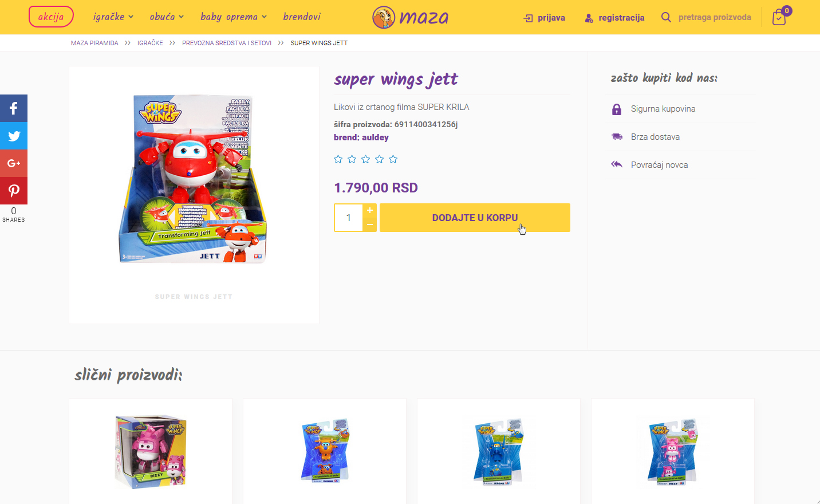The width and height of the screenshot is (820, 504).
Task: Open the shopping cart bag icon
Action: (x=779, y=17)
